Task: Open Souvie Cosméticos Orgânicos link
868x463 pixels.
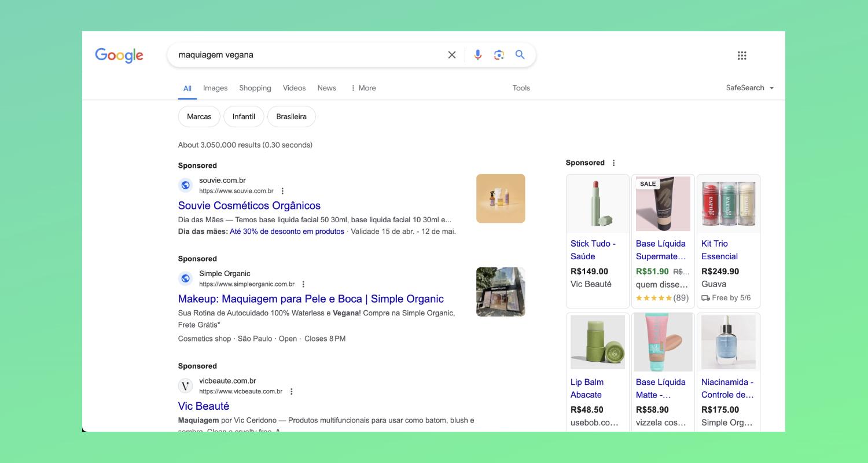Action: 249,205
